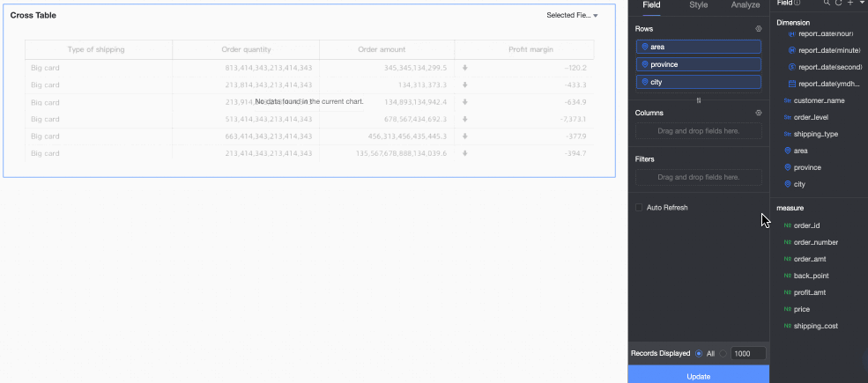This screenshot has width=868, height=383.
Task: Click the -433.3 profit margin cell
Action: point(576,85)
